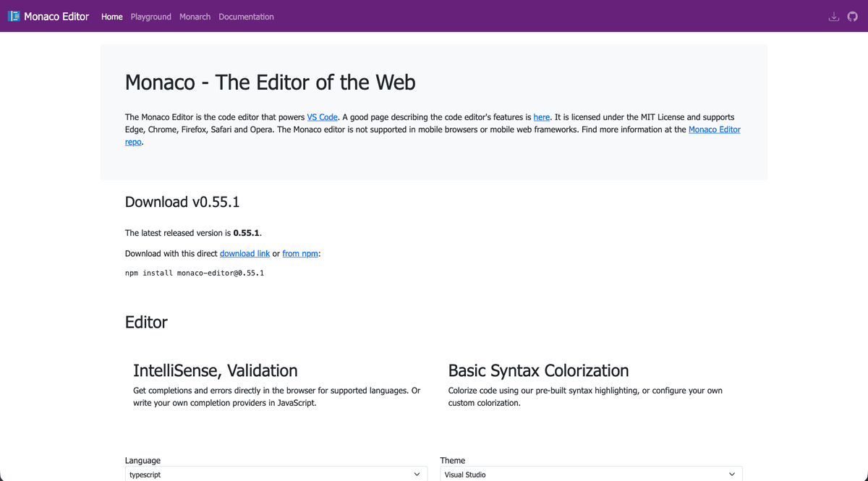Click the Theme dropdown chevron arrow
The image size is (868, 481).
click(x=732, y=474)
